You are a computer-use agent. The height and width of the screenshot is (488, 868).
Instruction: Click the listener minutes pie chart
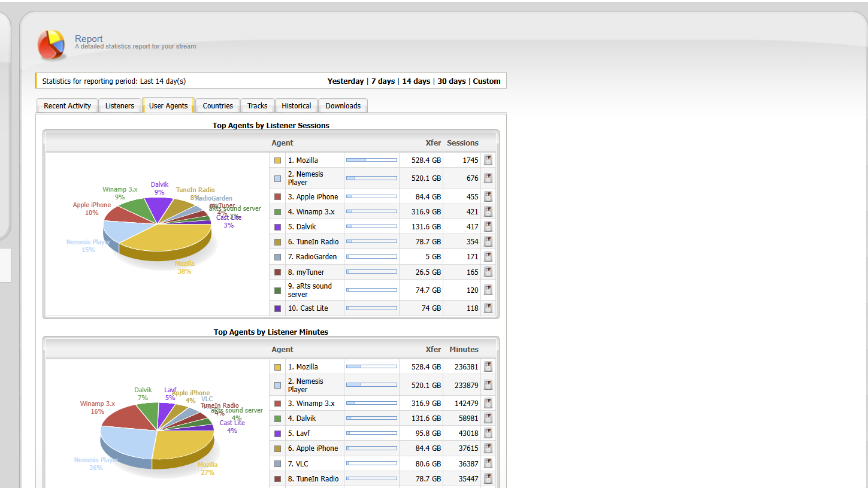(x=157, y=435)
